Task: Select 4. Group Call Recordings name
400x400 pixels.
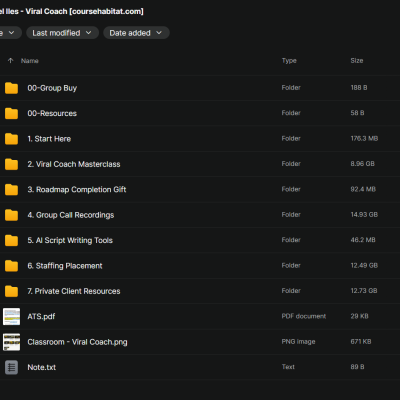Action: (71, 215)
